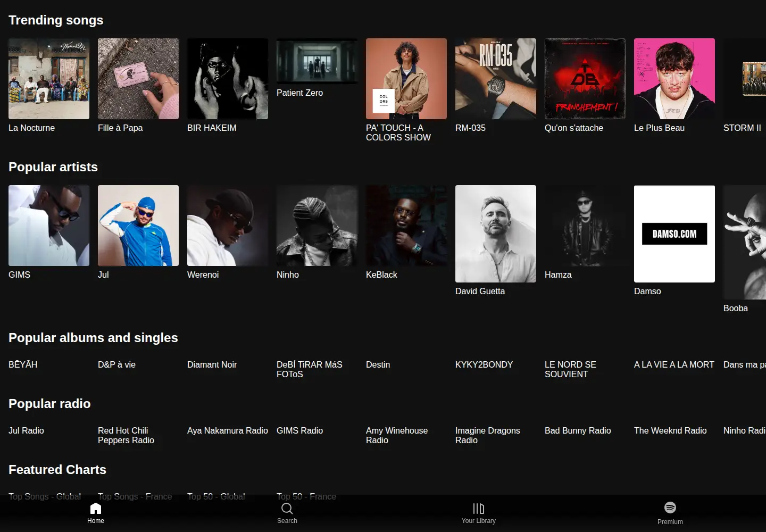Select the RM-035 song artwork
The image size is (766, 532).
coord(496,79)
